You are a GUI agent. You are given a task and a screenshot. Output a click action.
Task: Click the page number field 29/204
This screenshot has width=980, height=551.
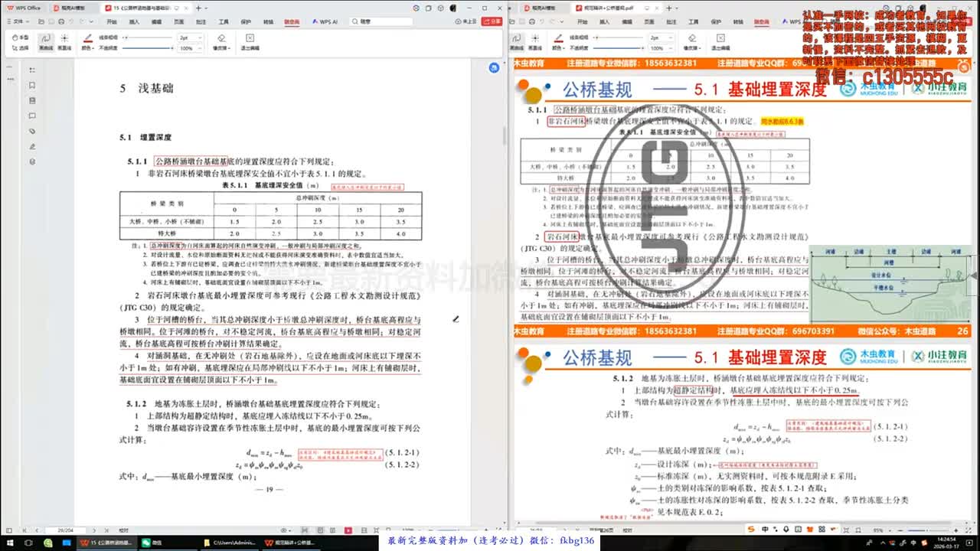click(x=66, y=530)
